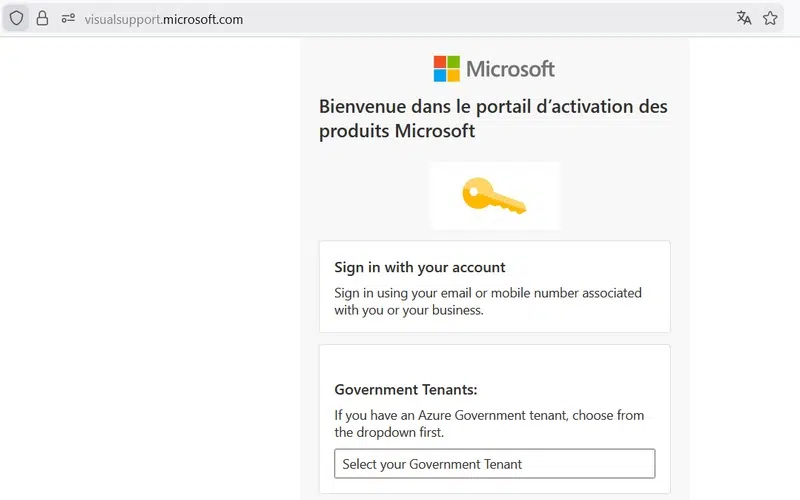Screen dimensions: 800x500
Task: Click the yellow key image
Action: point(494,196)
